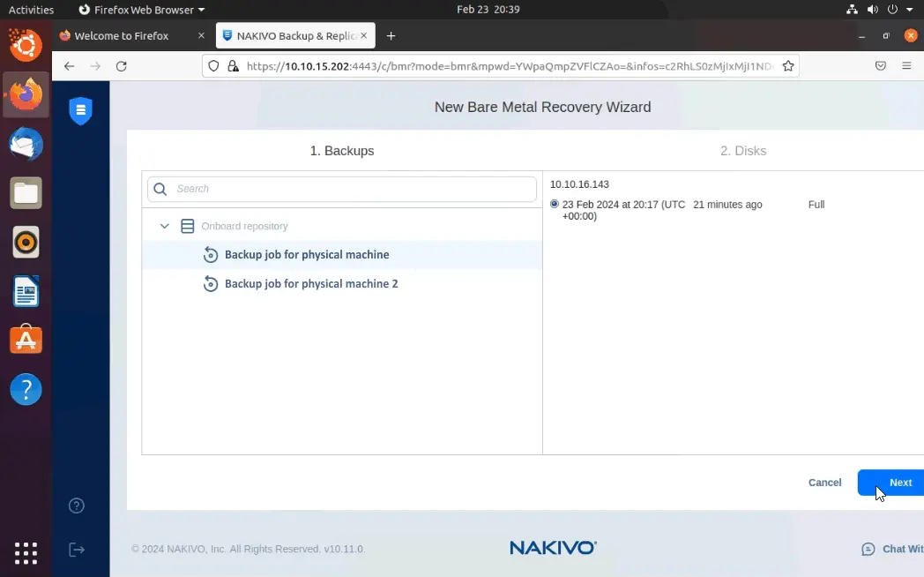Click the 10.10.16.143 machine label
This screenshot has height=577, width=924.
(x=579, y=184)
